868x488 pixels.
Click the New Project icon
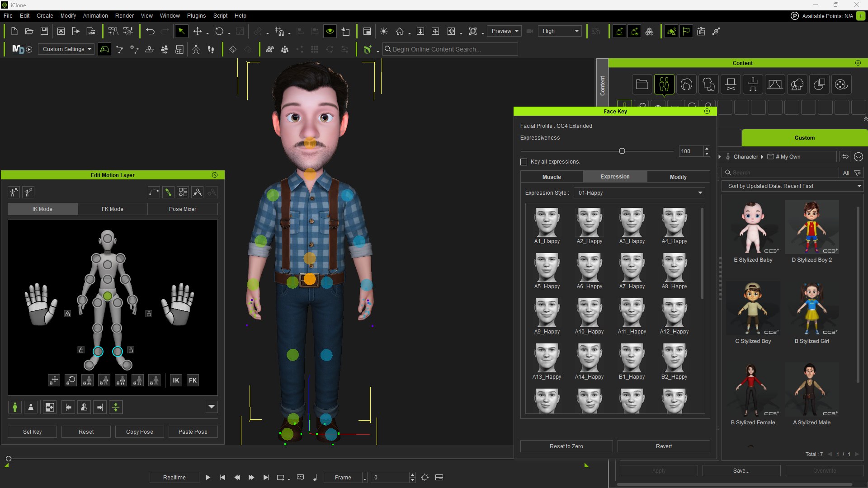coord(14,31)
